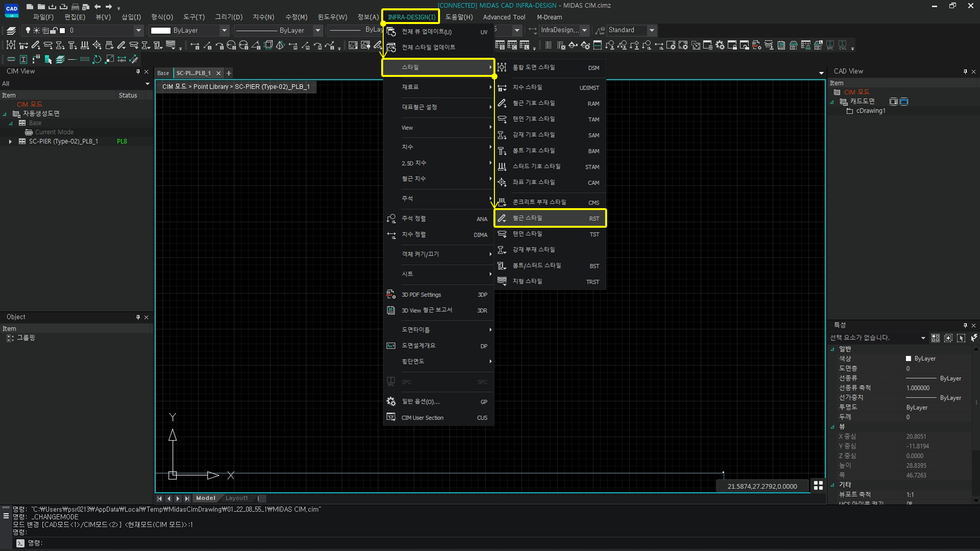
Task: Click the scale tool icon in bottom toolbar row
Action: 109,59
